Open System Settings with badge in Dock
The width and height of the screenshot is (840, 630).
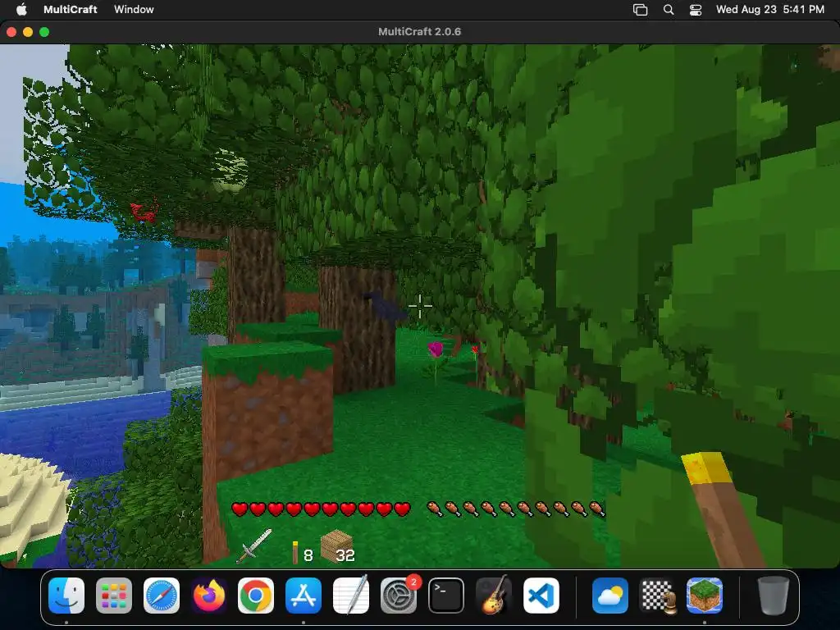click(x=399, y=596)
